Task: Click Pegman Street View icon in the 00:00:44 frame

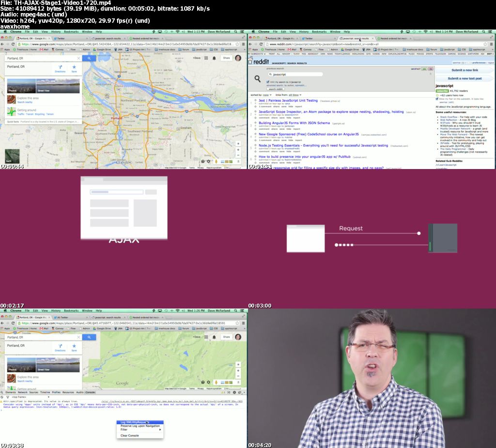Action: 217,161
